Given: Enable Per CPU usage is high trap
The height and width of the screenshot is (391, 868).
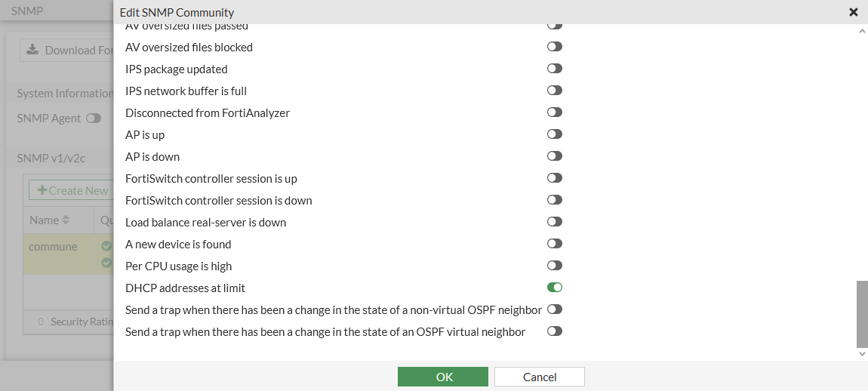Looking at the screenshot, I should [555, 266].
